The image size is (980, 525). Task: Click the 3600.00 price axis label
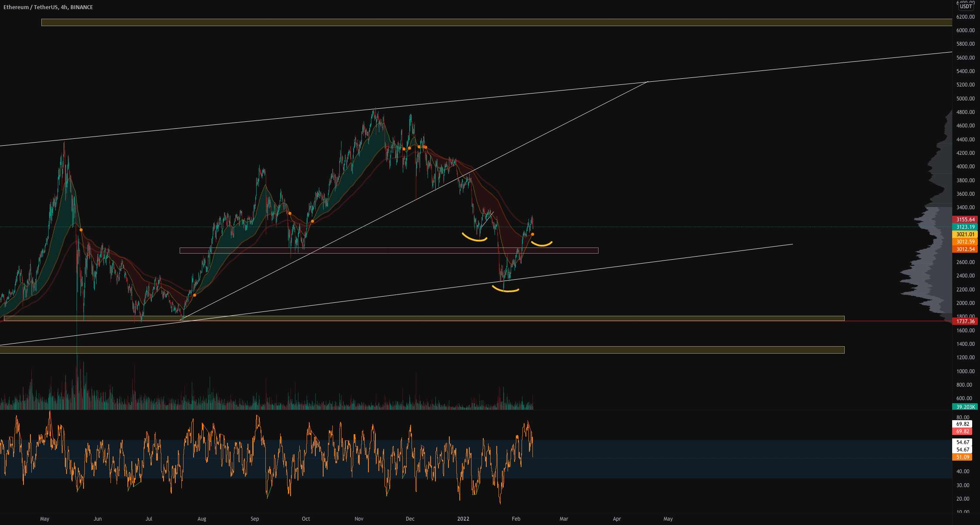(965, 194)
